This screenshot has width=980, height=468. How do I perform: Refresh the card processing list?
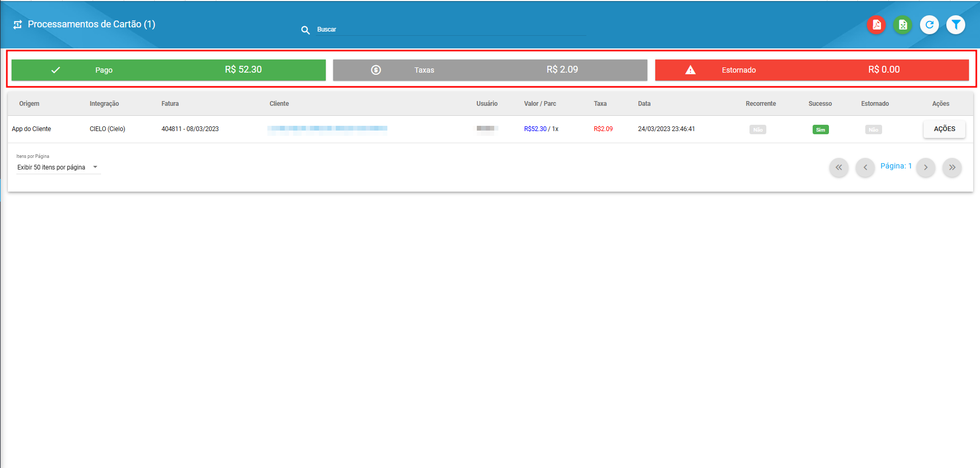click(929, 25)
